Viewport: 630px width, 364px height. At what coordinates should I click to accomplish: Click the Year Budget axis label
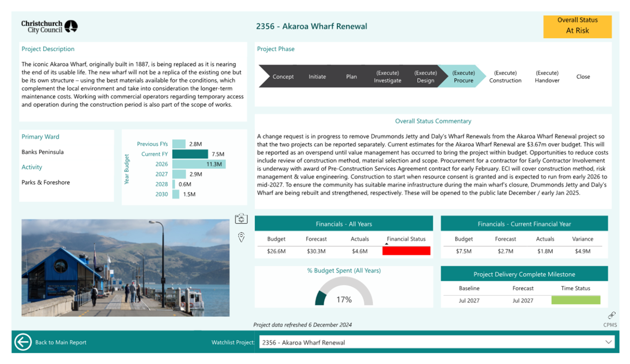(x=127, y=169)
